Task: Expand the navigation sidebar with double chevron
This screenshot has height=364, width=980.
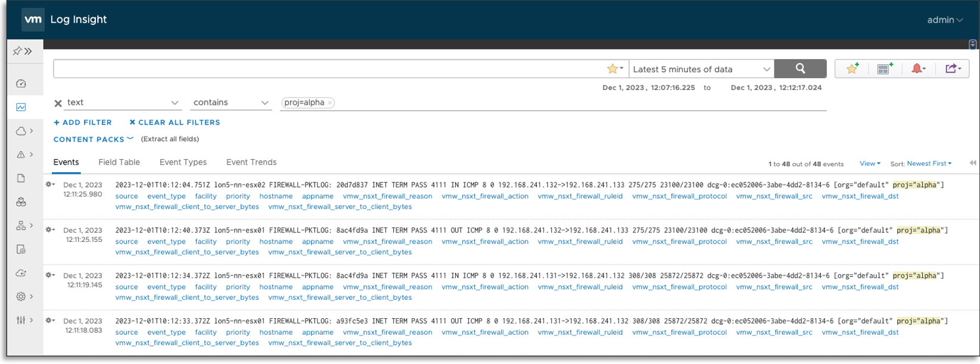Action: 28,51
